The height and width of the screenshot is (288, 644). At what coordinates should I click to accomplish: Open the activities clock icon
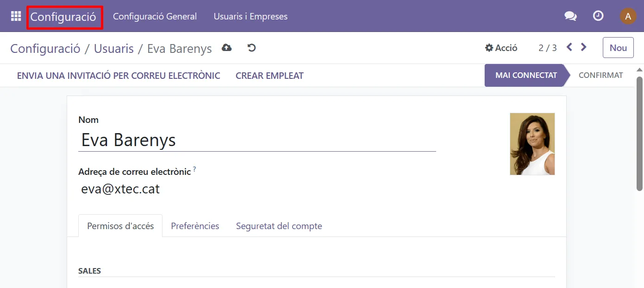pos(598,16)
